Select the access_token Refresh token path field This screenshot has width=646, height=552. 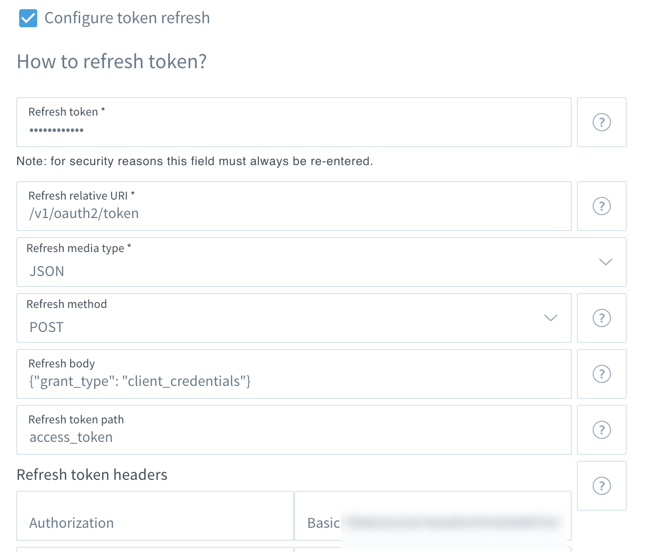pos(294,430)
